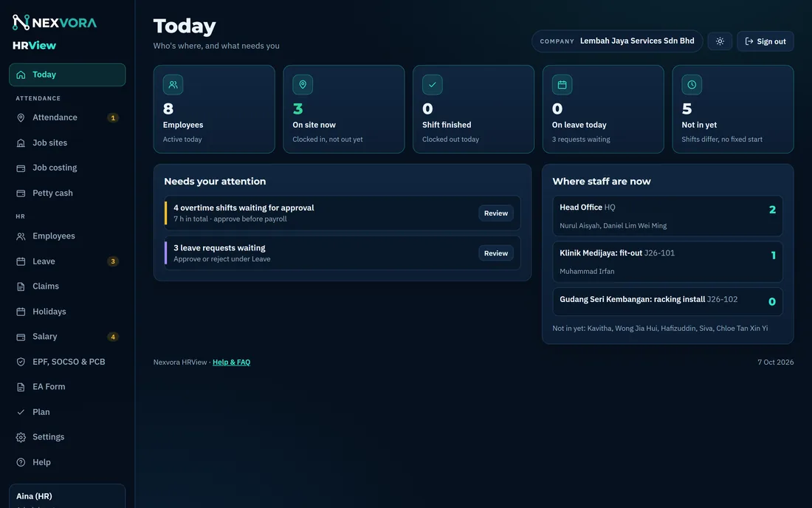This screenshot has width=812, height=508.
Task: Click the "3 requests waiting" text
Action: 581,140
